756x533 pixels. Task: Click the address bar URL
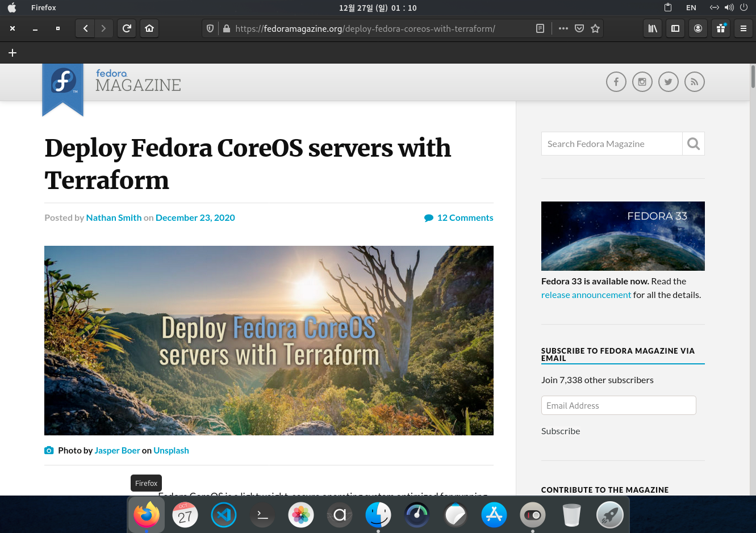365,28
